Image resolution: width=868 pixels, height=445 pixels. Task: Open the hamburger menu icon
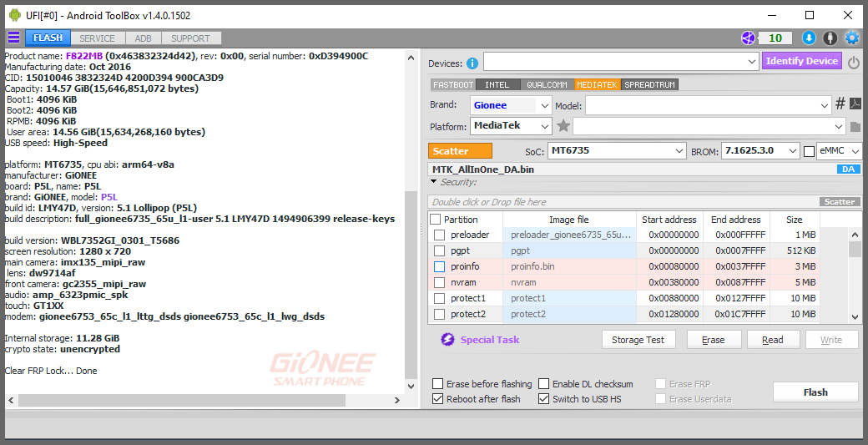tap(13, 38)
